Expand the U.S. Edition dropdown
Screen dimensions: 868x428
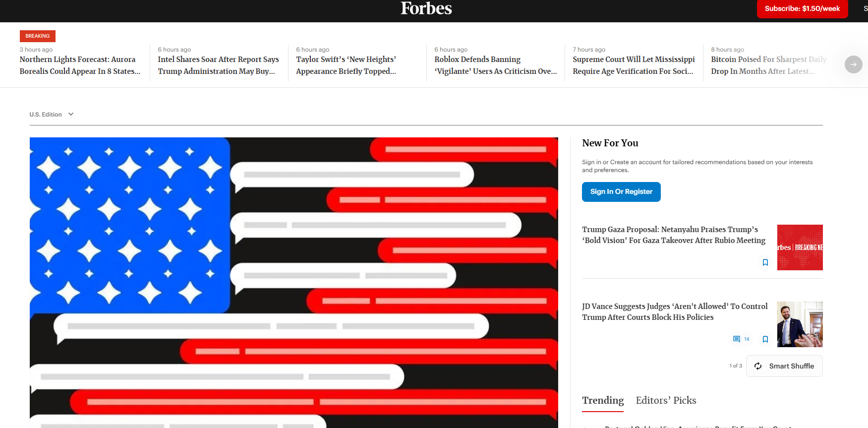tap(52, 115)
